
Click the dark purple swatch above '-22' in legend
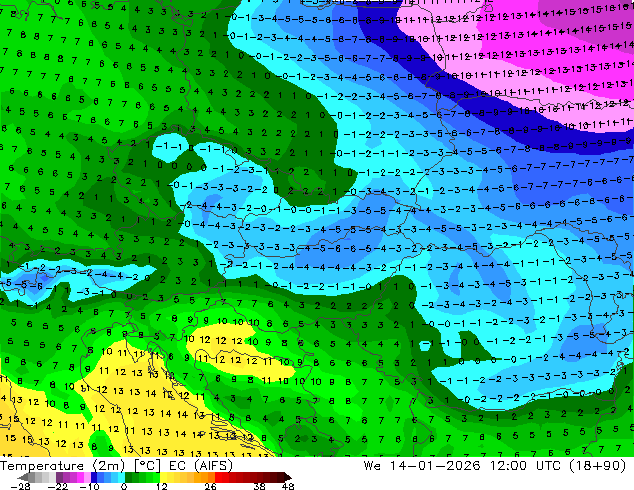point(59,477)
